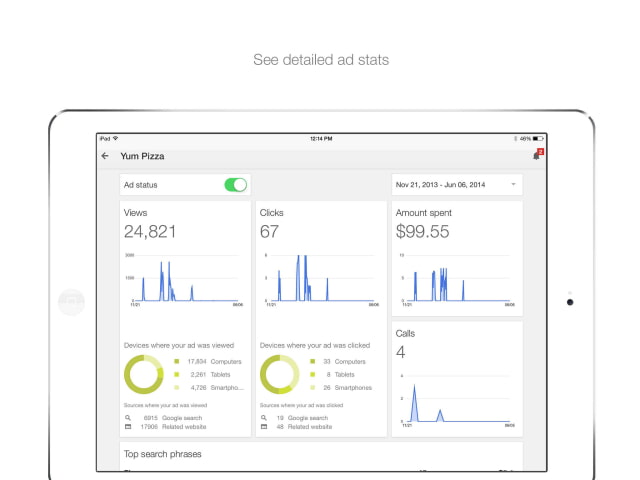This screenshot has height=480, width=640.
Task: Click the devices viewed donut chart
Action: 144,374
